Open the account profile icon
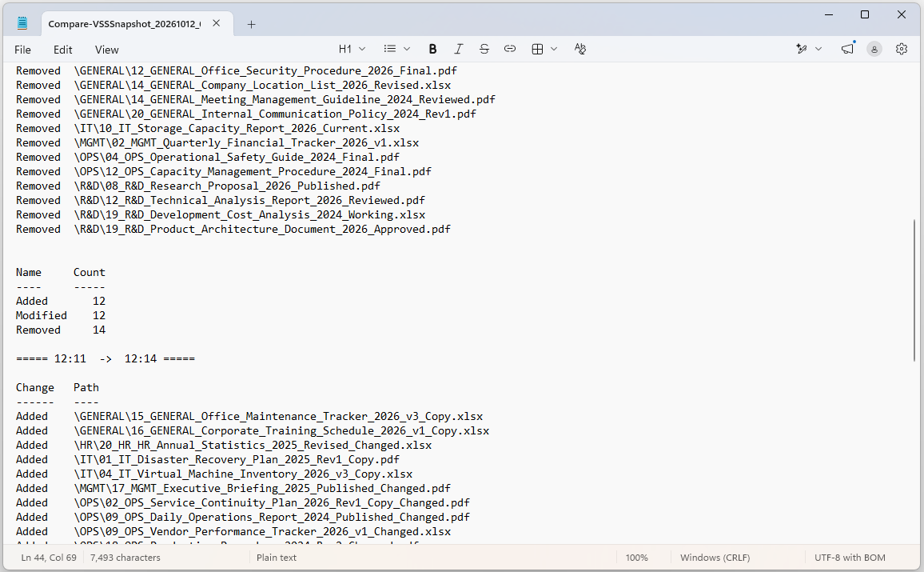Screen dimensions: 924x572 [x=874, y=50]
